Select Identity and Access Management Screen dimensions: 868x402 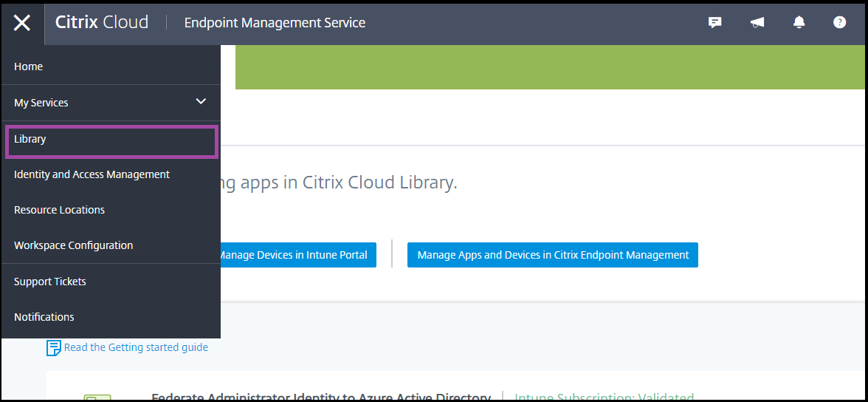pos(92,174)
